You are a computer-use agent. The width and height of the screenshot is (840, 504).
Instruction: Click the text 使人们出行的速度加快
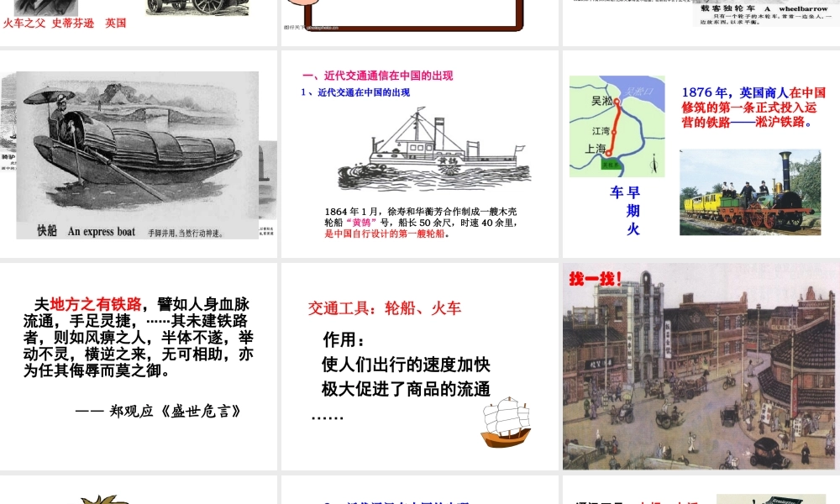click(406, 365)
